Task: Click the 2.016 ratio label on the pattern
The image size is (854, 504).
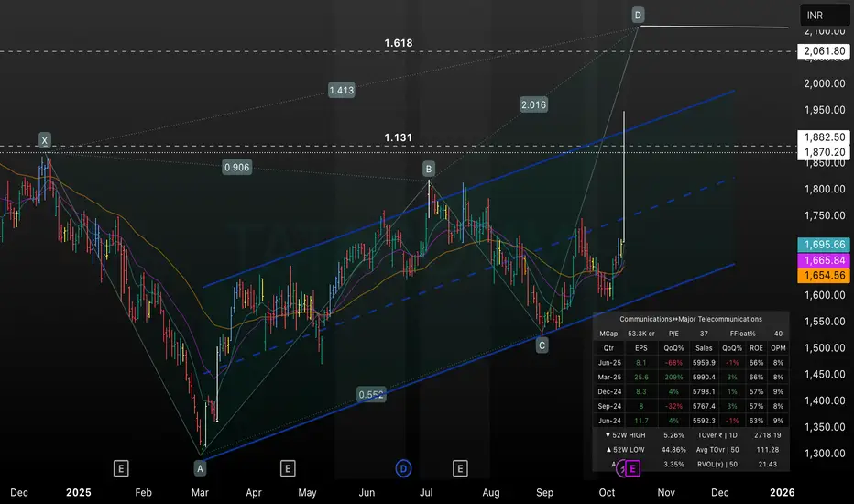Action: pos(532,104)
